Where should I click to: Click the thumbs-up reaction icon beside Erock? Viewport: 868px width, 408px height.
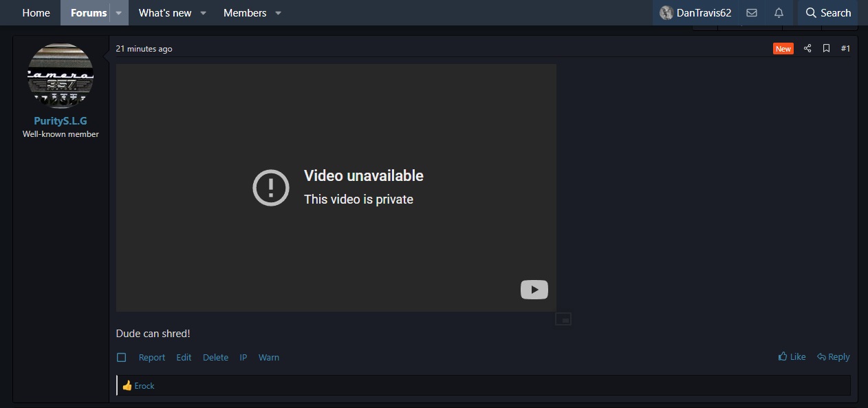pos(127,386)
